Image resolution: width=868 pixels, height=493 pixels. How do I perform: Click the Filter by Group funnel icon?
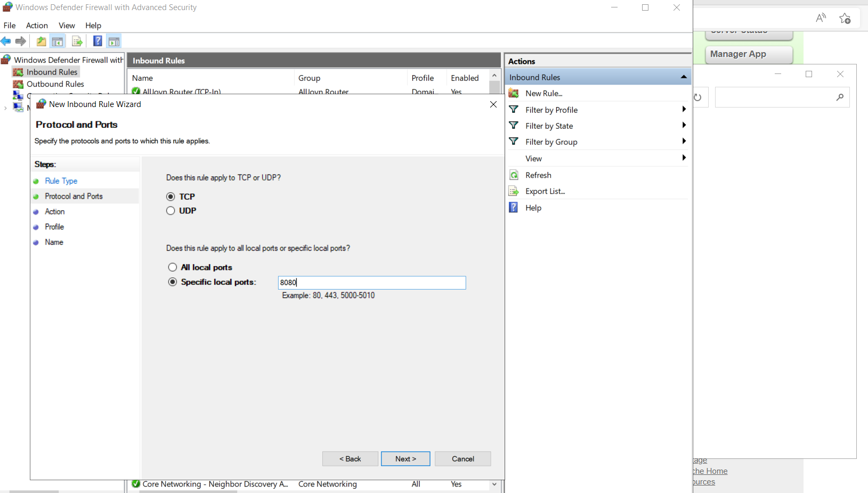(514, 142)
